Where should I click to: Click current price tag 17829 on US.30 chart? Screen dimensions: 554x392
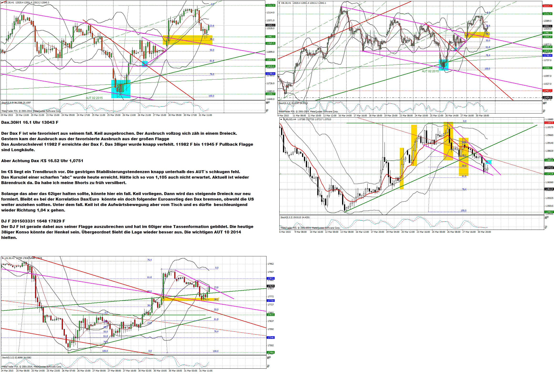click(x=271, y=286)
